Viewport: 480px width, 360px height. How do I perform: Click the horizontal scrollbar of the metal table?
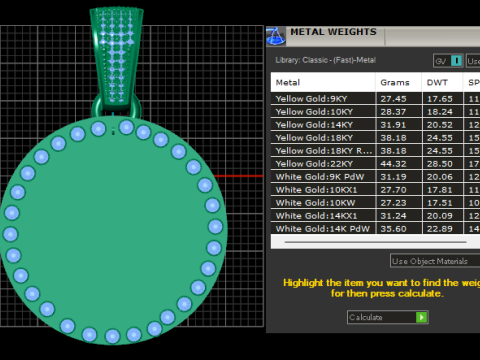(x=376, y=242)
